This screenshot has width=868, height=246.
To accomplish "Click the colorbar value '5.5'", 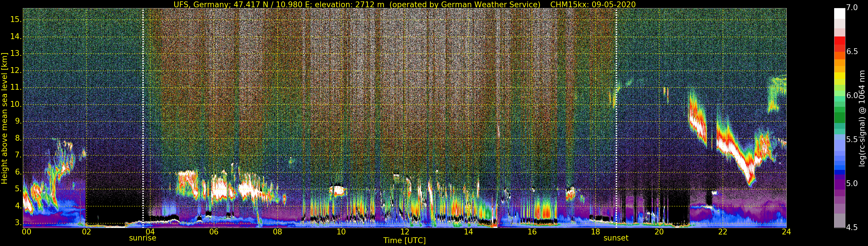I will click(x=852, y=139).
